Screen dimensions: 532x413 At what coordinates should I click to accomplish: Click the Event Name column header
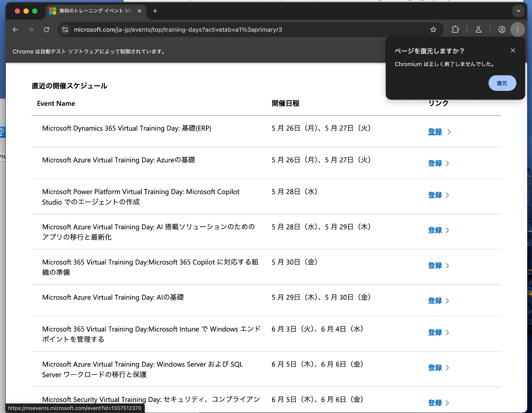click(x=56, y=103)
